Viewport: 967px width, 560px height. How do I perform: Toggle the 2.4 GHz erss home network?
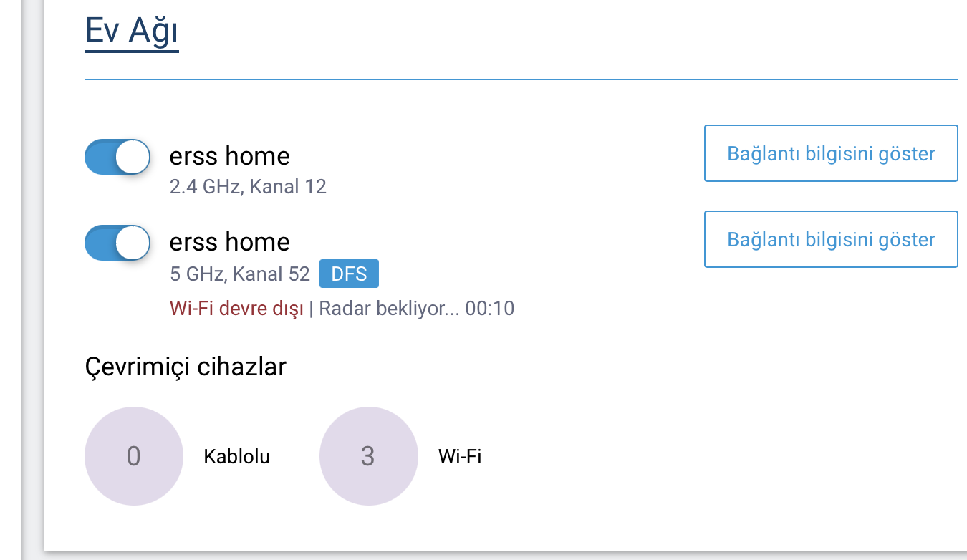pyautogui.click(x=117, y=157)
